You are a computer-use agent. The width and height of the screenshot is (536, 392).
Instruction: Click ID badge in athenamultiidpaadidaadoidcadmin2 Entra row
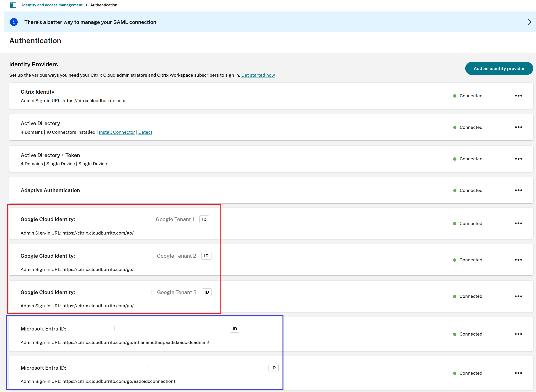tap(235, 329)
